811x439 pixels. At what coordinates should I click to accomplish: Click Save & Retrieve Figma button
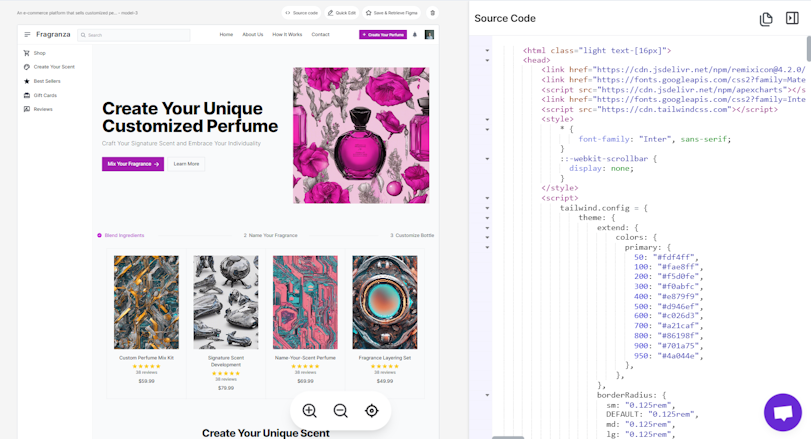pyautogui.click(x=392, y=13)
